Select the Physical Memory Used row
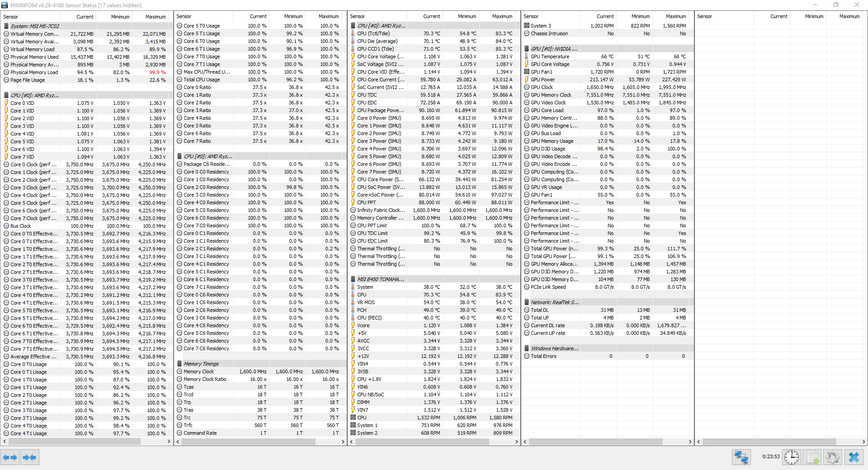868x470 pixels. pyautogui.click(x=88, y=57)
